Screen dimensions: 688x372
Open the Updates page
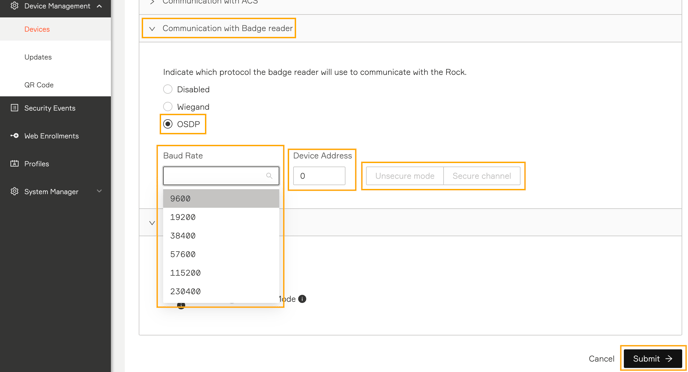point(38,57)
